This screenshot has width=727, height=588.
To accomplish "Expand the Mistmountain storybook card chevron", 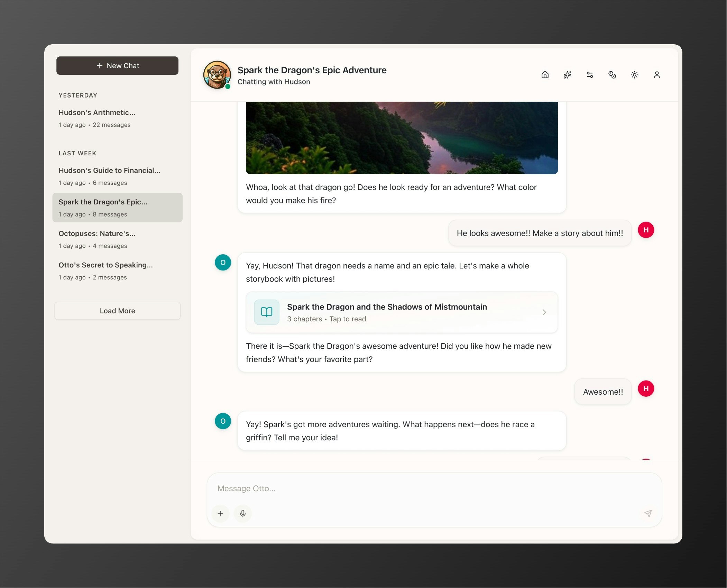I will (544, 312).
